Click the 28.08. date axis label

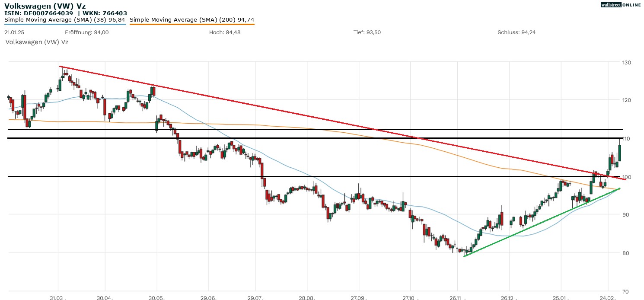[x=307, y=298]
